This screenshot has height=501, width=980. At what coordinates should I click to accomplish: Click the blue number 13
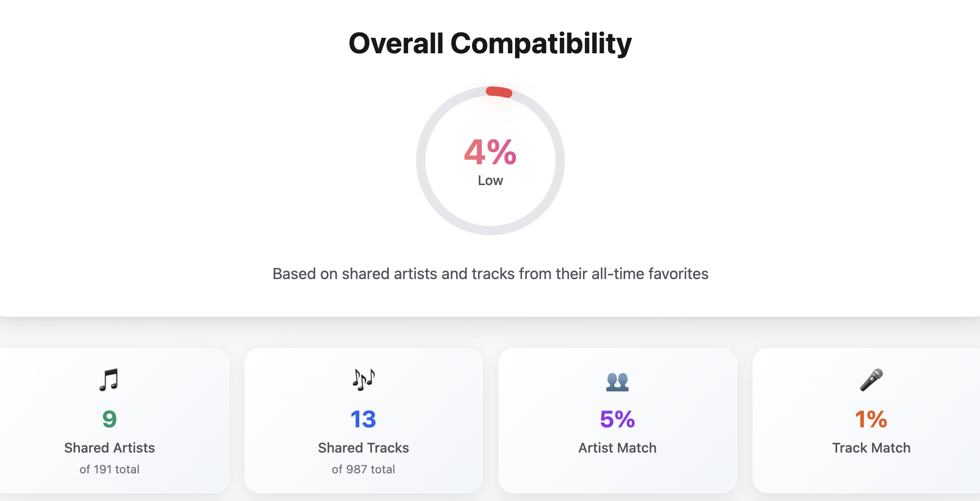click(363, 419)
